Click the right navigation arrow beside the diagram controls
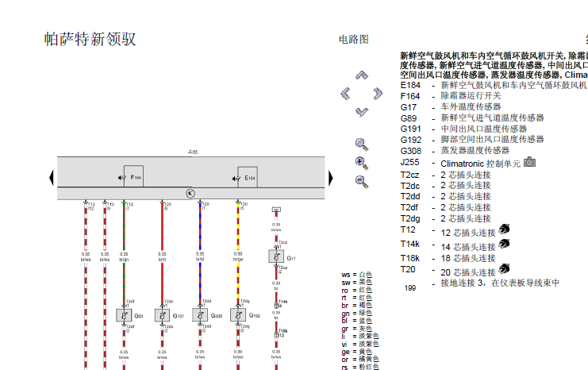The width and height of the screenshot is (588, 370). pos(378,94)
